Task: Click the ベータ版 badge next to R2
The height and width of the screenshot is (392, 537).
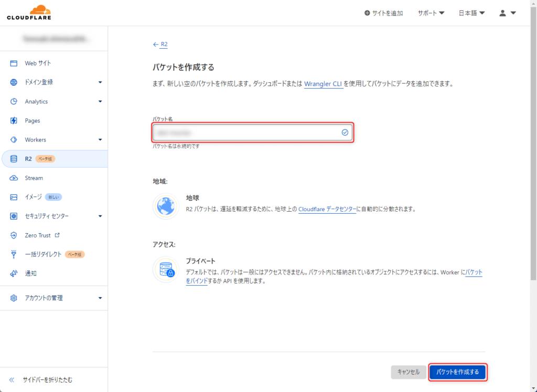Action: [x=45, y=159]
